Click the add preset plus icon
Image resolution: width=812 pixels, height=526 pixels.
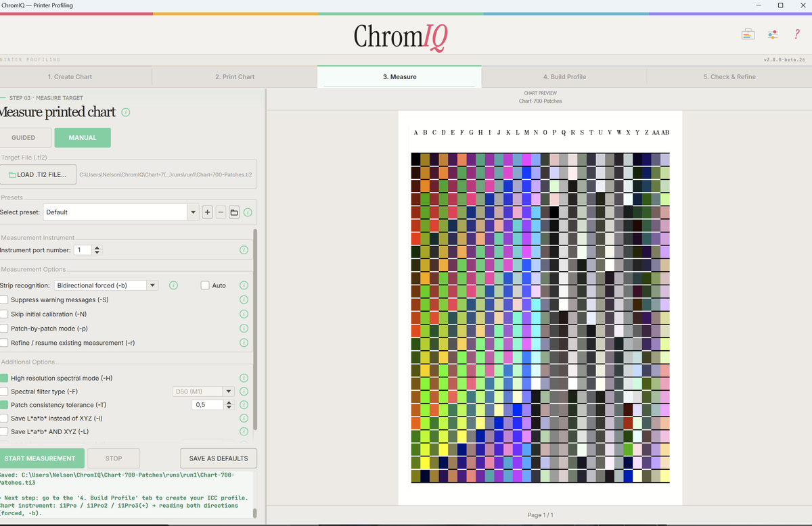208,212
